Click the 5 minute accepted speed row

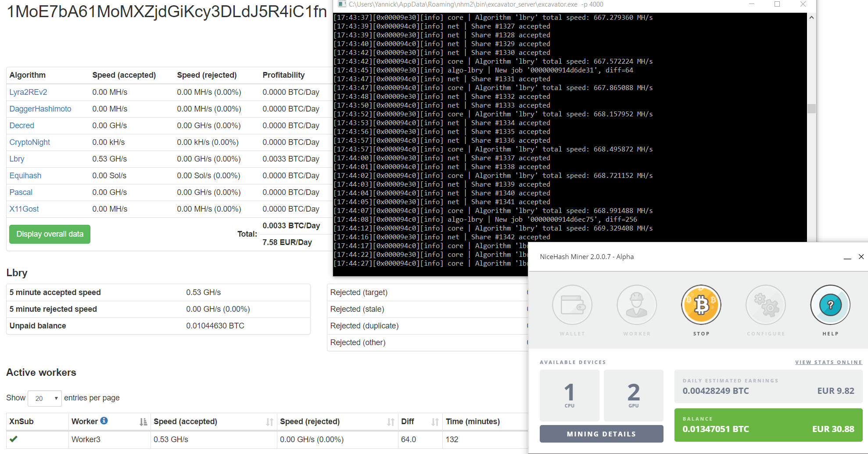coord(158,292)
